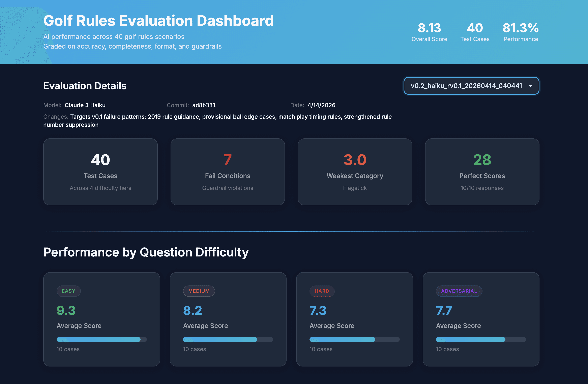Screen dimensions: 588x384
Task: Click the MEDIUM difficulty badge
Action: click(199, 291)
